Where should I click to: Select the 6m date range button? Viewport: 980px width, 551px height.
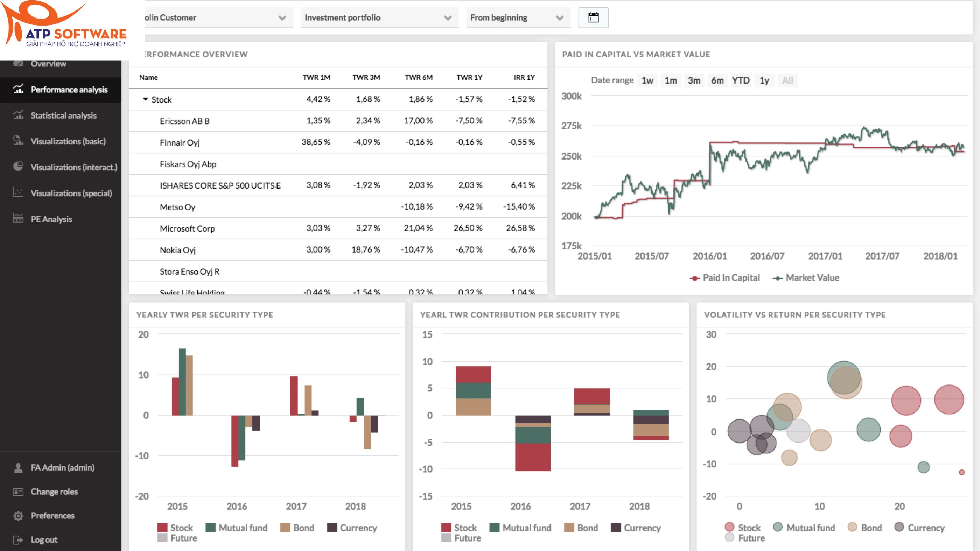coord(717,80)
